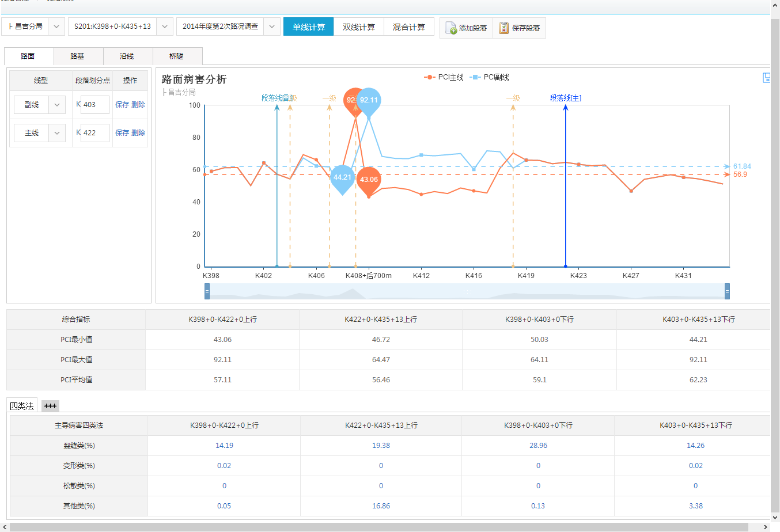Click the orange 43.06 minimum marker pin
The image size is (780, 532).
pyautogui.click(x=369, y=180)
